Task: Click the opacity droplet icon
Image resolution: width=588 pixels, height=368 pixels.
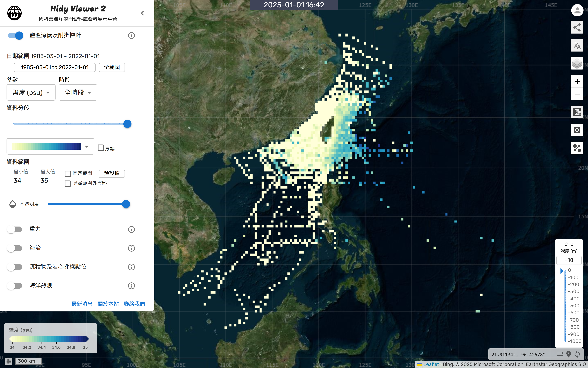Action: click(13, 204)
